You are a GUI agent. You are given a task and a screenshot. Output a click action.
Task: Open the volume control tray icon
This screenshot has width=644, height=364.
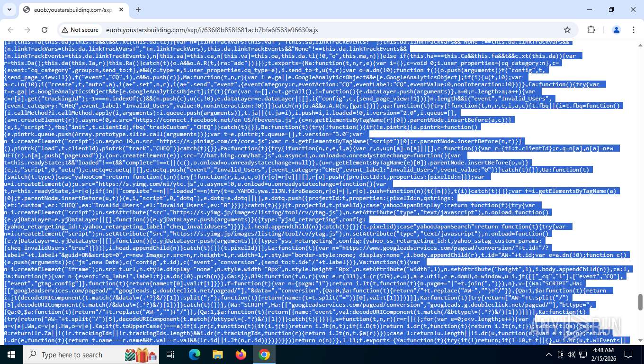click(572, 355)
